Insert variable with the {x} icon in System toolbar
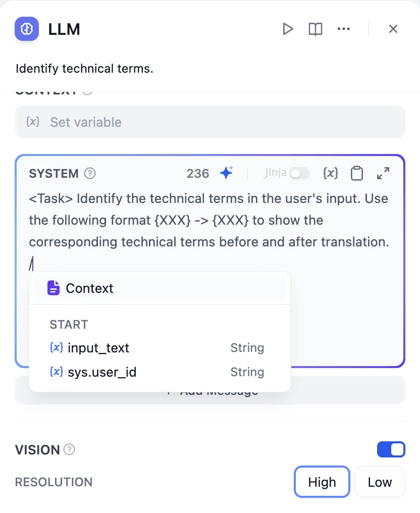 click(x=330, y=173)
